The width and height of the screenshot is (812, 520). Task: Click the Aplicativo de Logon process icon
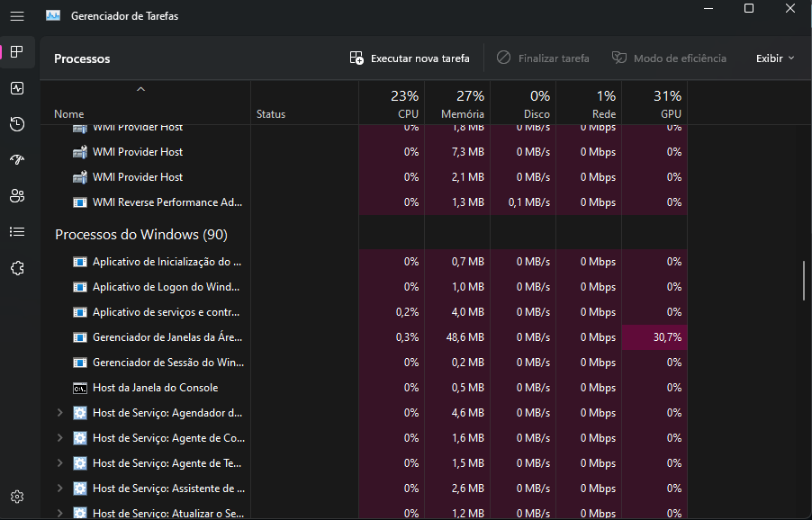[80, 287]
